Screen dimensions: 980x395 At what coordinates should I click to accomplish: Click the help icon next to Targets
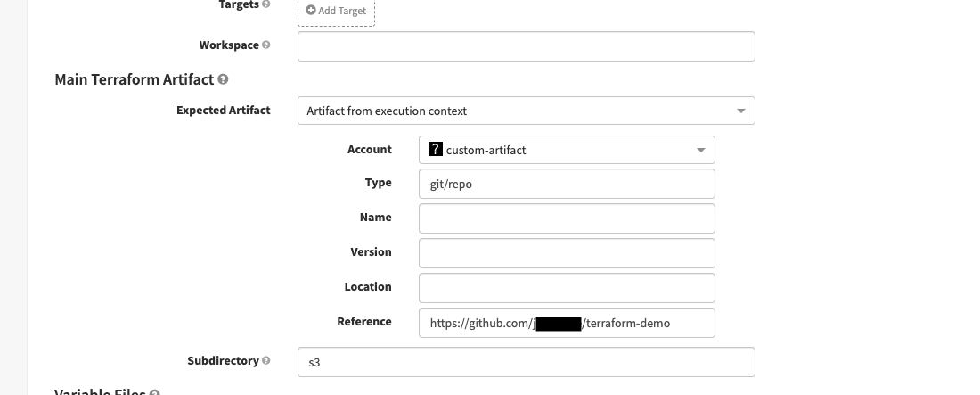[x=266, y=5]
